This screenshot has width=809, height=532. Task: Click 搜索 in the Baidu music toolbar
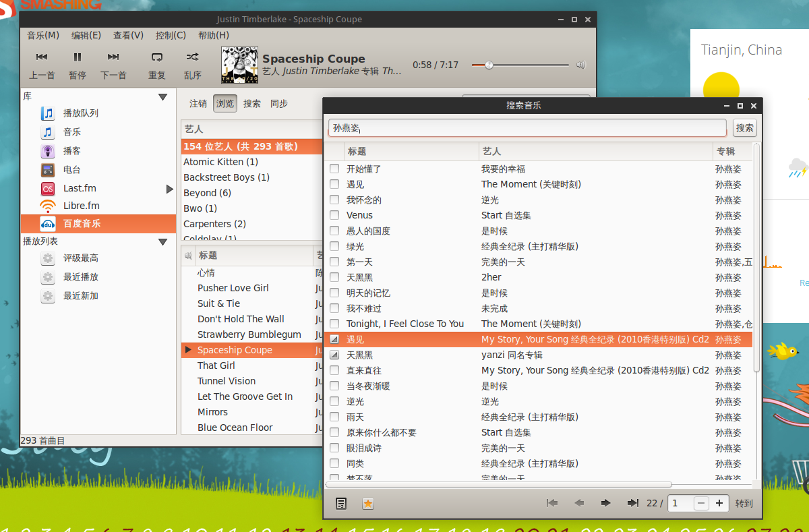[x=252, y=103]
